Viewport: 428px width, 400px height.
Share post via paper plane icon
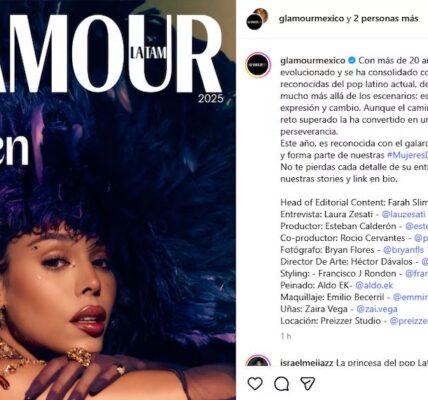307,384
